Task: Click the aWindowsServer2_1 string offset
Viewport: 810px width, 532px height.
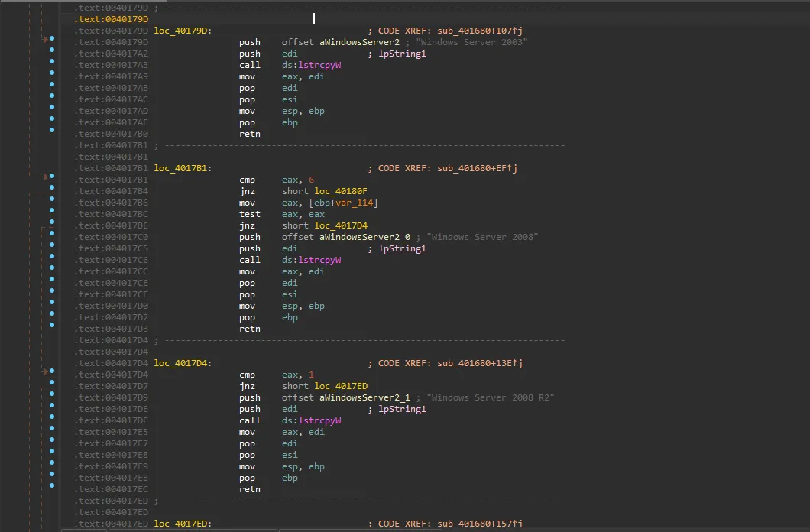Action: [365, 397]
